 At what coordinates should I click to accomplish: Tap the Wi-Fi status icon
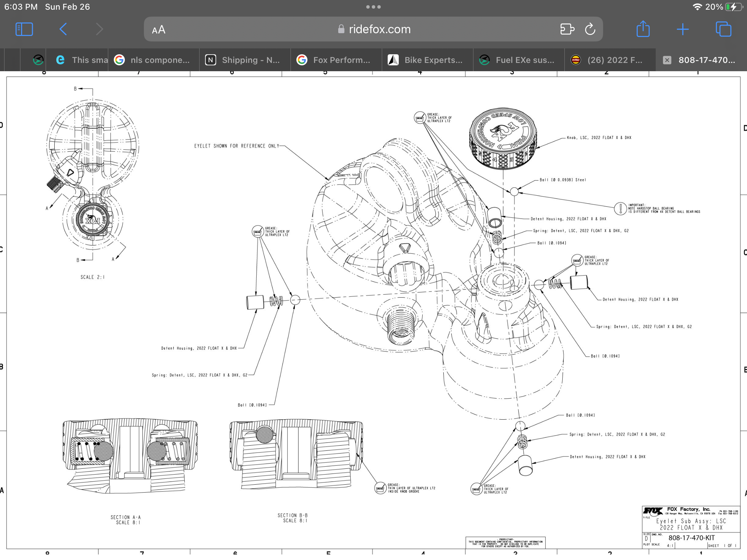coord(698,7)
